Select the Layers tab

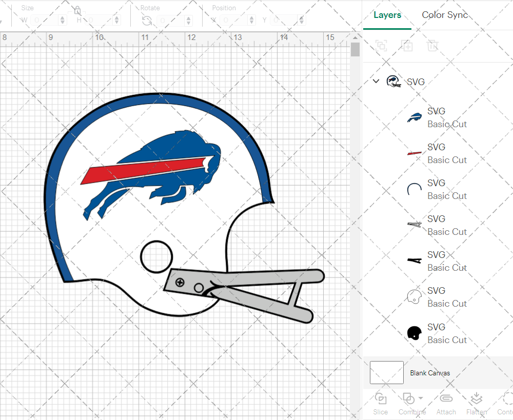click(387, 15)
